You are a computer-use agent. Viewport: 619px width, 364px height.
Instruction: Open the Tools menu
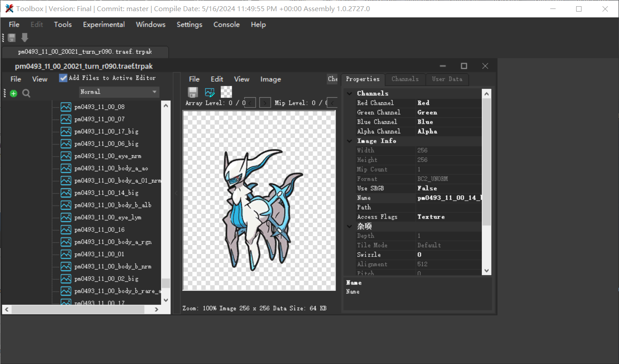point(63,25)
